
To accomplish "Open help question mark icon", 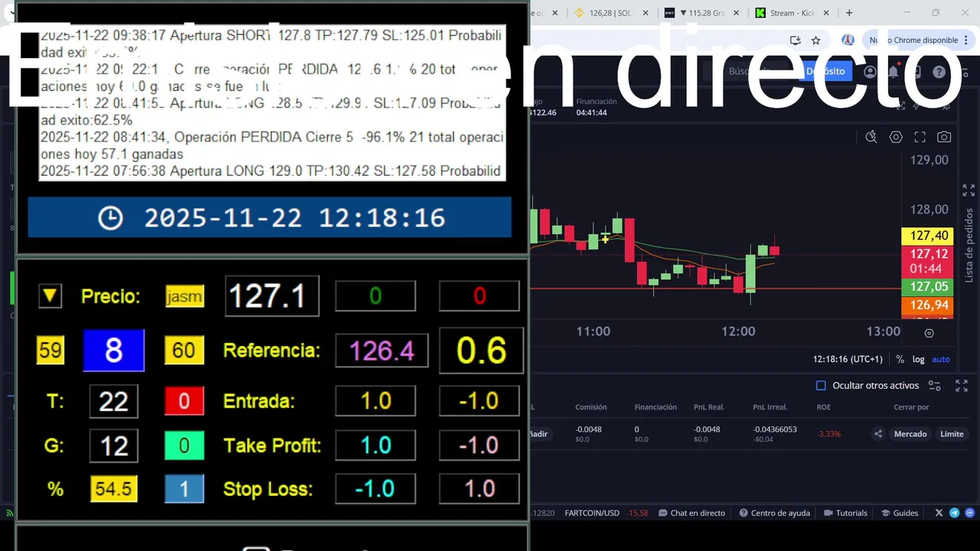I will [939, 71].
